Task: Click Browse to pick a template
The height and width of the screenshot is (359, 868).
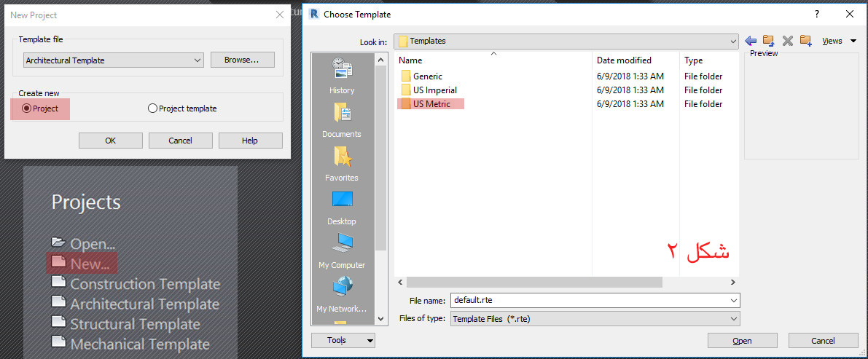Action: click(x=242, y=60)
